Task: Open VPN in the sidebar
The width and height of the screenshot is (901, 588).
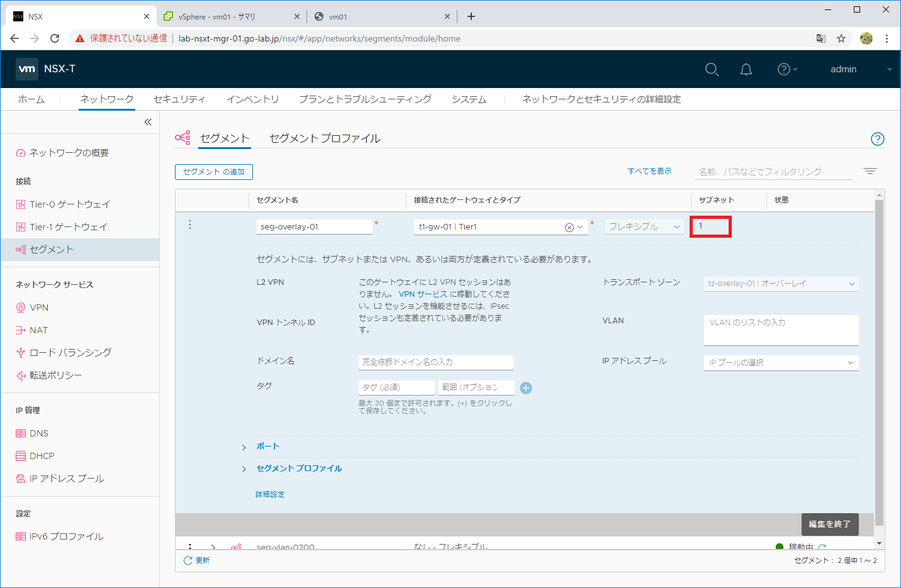Action: coord(32,308)
